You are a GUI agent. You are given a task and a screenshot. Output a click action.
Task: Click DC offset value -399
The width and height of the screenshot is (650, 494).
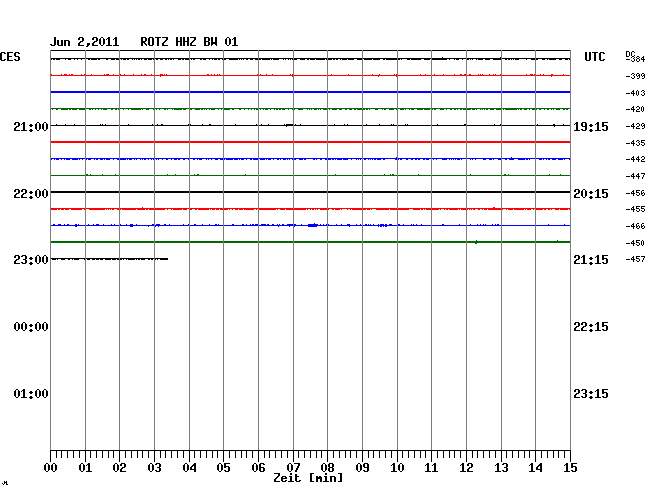point(635,76)
